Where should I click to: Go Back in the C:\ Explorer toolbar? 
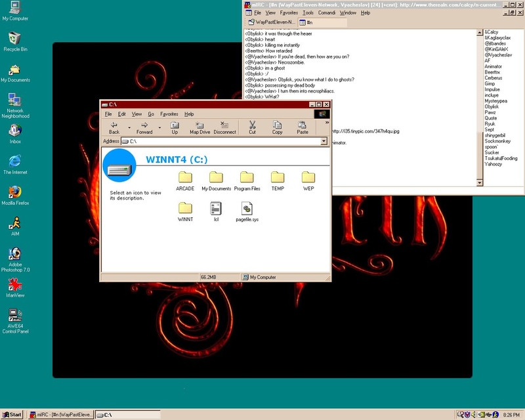114,128
